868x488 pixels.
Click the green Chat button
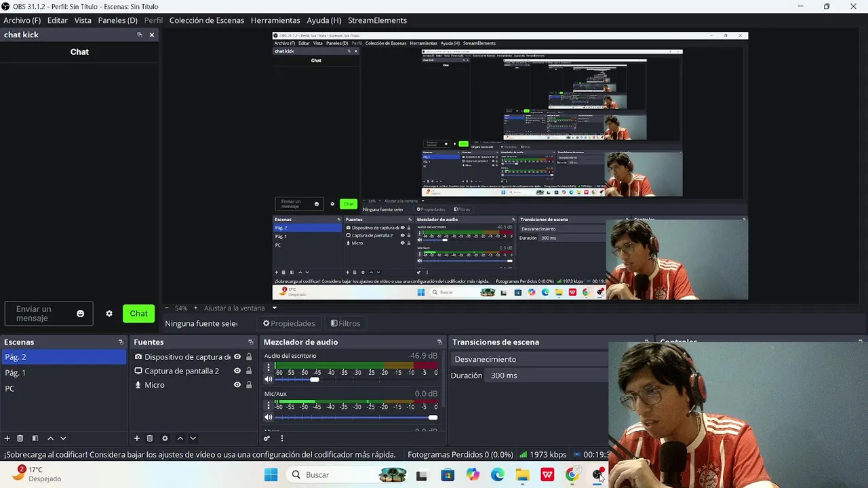click(x=138, y=314)
